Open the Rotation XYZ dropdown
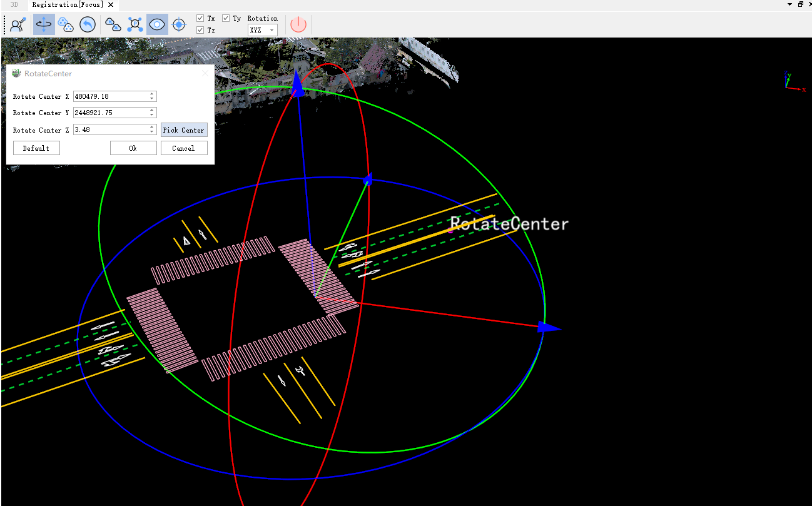 pyautogui.click(x=262, y=30)
